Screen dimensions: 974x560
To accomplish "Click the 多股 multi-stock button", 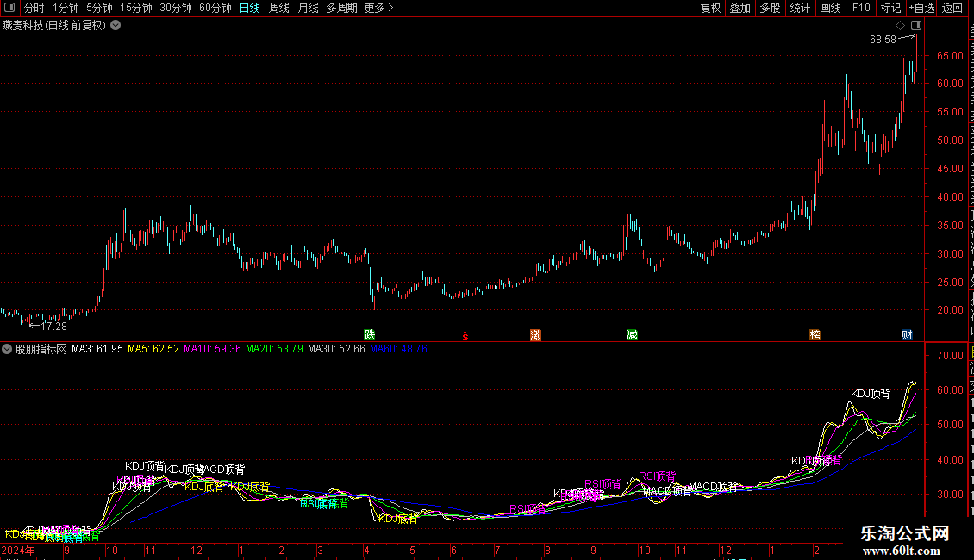I will tap(770, 8).
